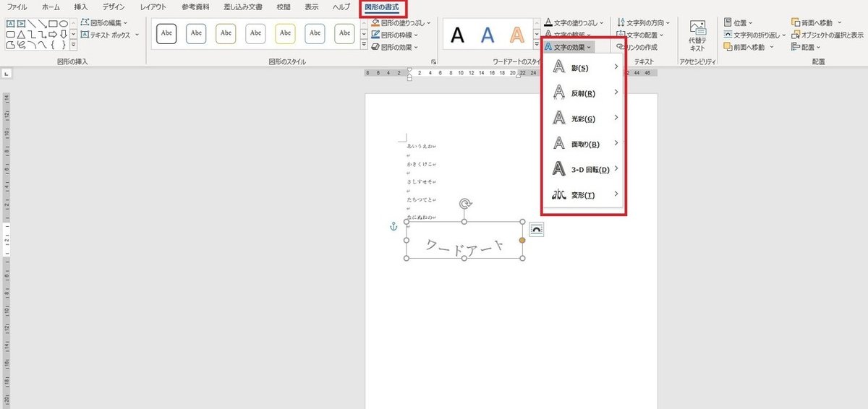Open the 文字列の折り返し dropdown
This screenshot has height=409, width=868.
pyautogui.click(x=754, y=35)
